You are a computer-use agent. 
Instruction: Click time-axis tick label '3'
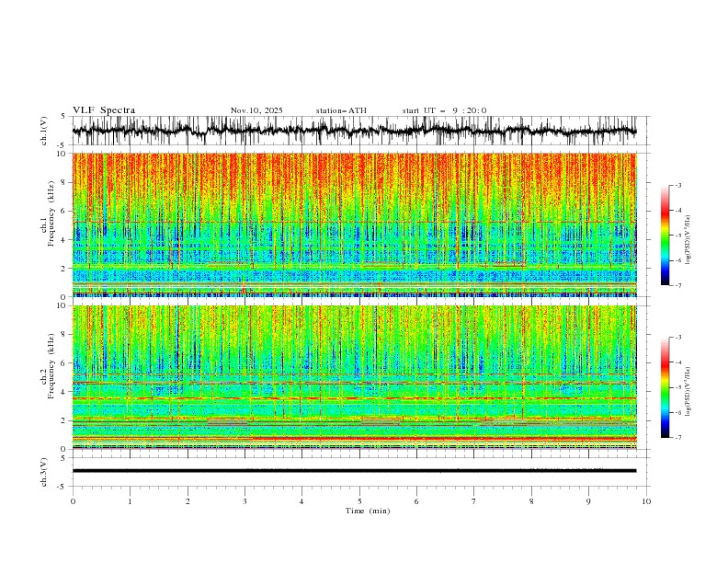tap(245, 501)
